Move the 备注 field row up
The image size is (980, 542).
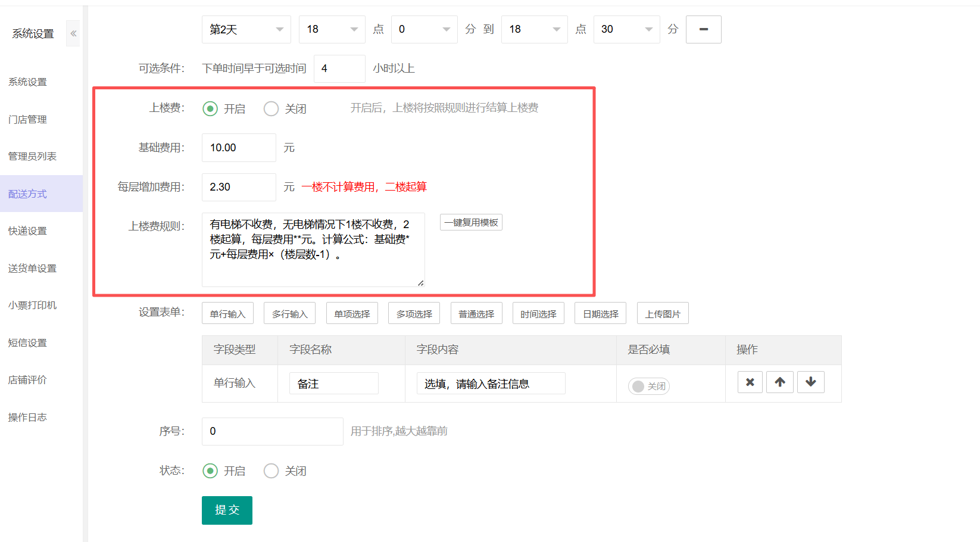(779, 382)
